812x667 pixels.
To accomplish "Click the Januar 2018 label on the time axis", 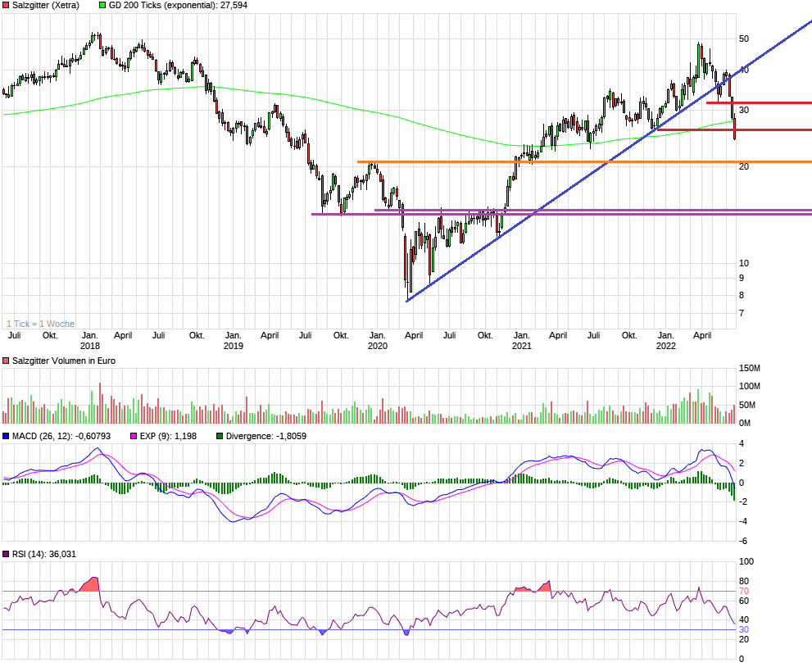I will [89, 340].
